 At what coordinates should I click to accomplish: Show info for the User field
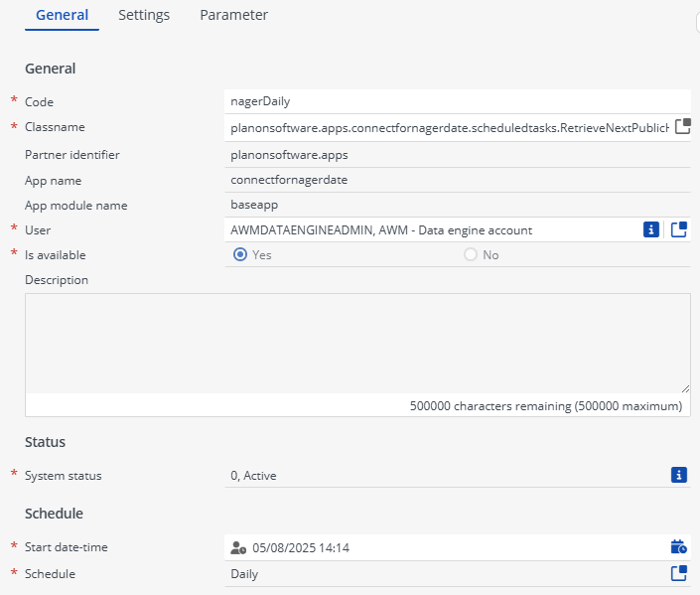651,229
